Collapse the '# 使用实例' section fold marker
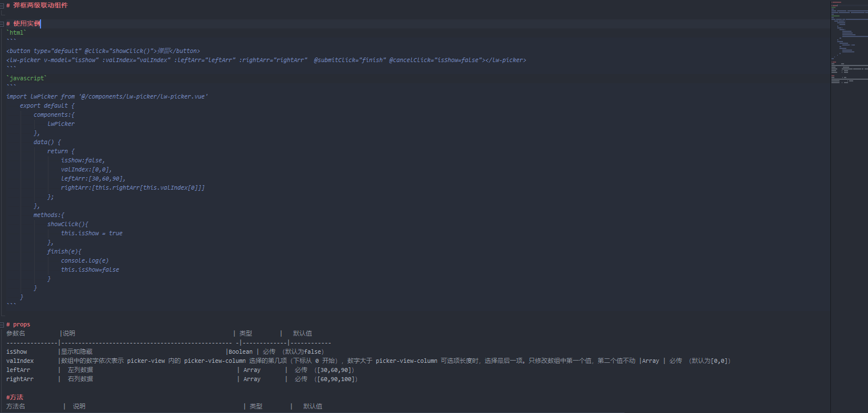Image resolution: width=868 pixels, height=413 pixels. point(2,23)
